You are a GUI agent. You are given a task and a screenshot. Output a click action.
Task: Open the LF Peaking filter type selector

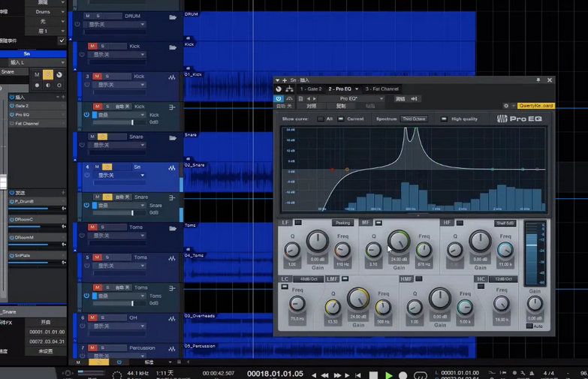tap(342, 223)
